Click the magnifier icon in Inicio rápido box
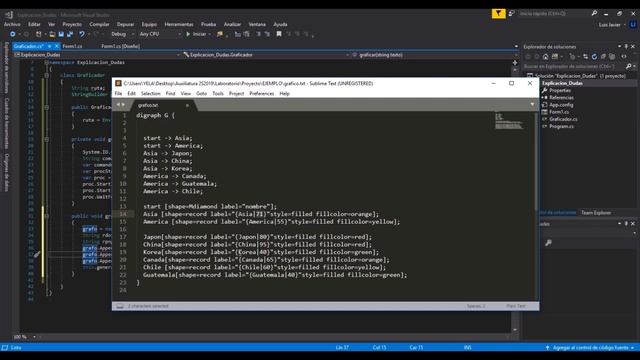 click(594, 13)
